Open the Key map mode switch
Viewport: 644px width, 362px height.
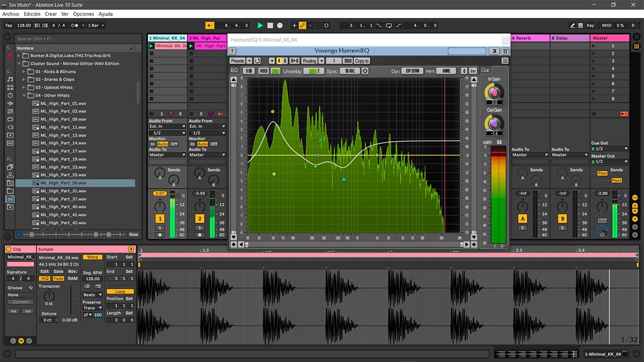click(590, 25)
